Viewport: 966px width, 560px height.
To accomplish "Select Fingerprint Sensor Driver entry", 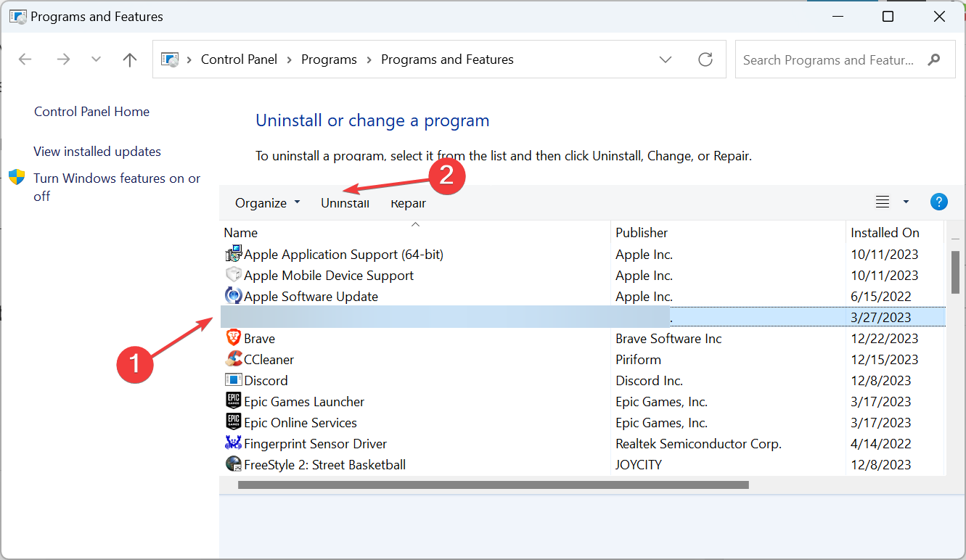I will [x=315, y=444].
